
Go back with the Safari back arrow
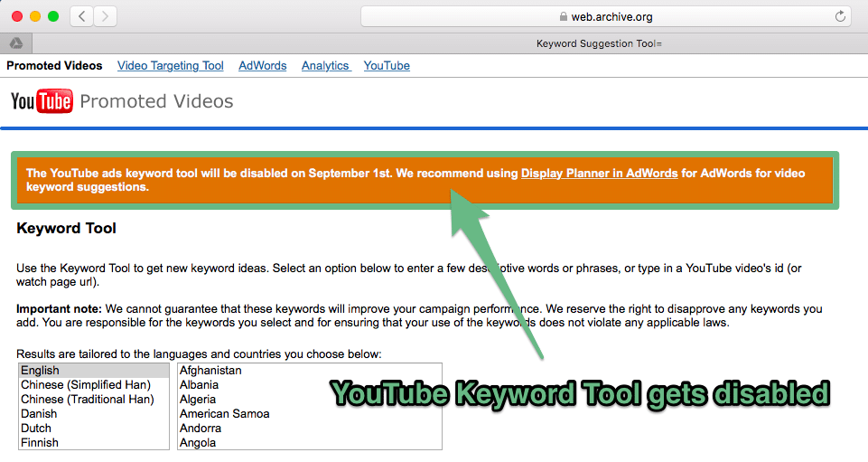[x=82, y=16]
